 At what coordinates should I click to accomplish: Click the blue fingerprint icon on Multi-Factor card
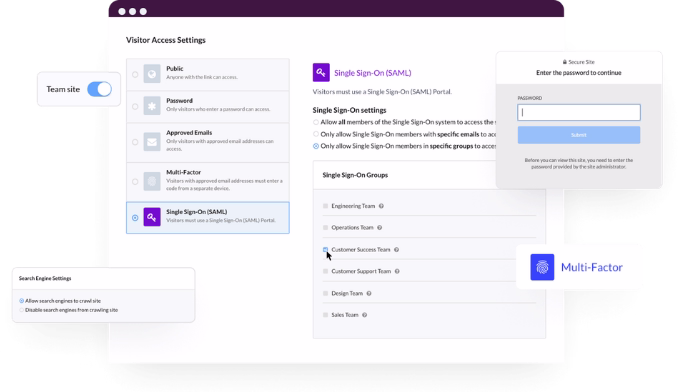click(x=542, y=267)
